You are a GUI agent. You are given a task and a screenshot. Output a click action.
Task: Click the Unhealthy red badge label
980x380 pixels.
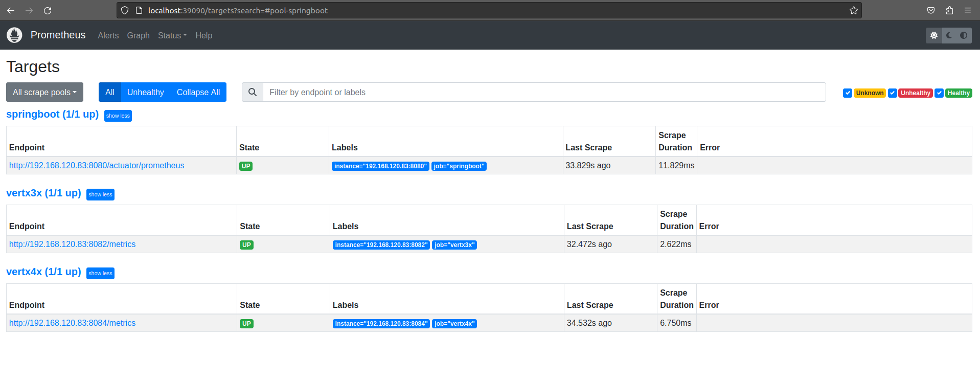pyautogui.click(x=915, y=93)
